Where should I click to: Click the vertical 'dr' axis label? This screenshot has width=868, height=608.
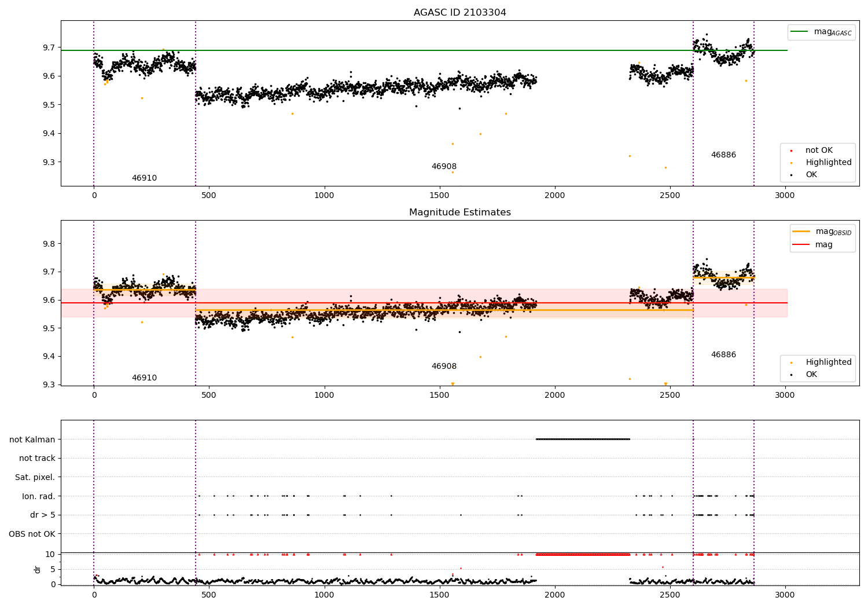pyautogui.click(x=38, y=569)
